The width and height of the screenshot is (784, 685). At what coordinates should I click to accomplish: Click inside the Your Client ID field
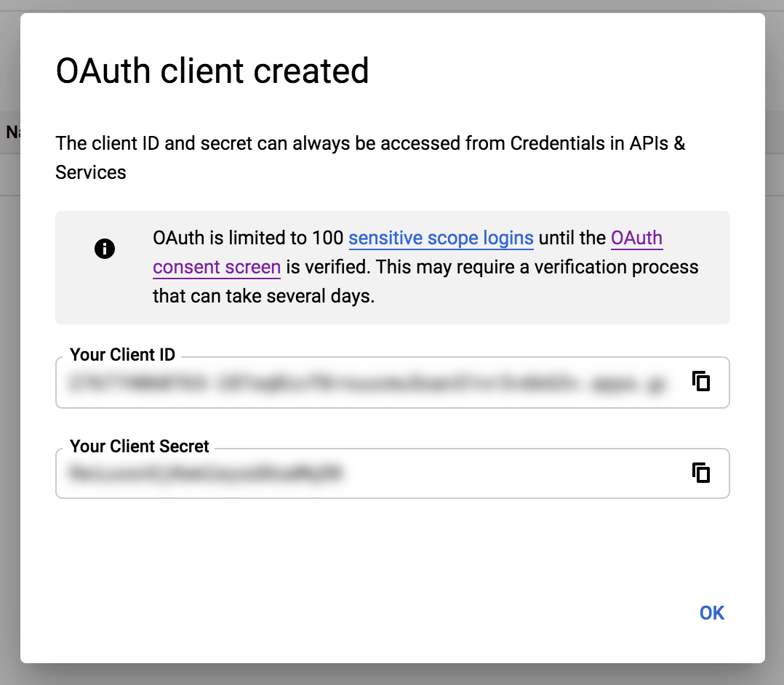pos(364,382)
